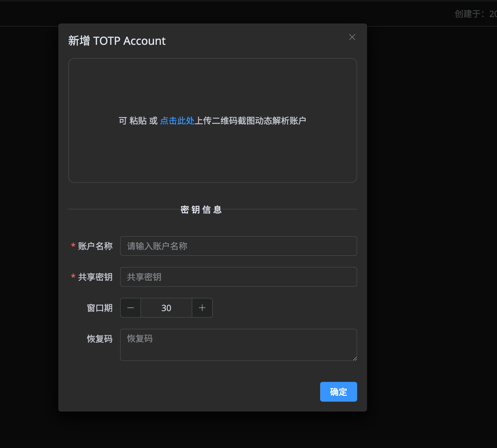Click the 账户名称 input field
The image size is (497, 448).
(x=238, y=246)
